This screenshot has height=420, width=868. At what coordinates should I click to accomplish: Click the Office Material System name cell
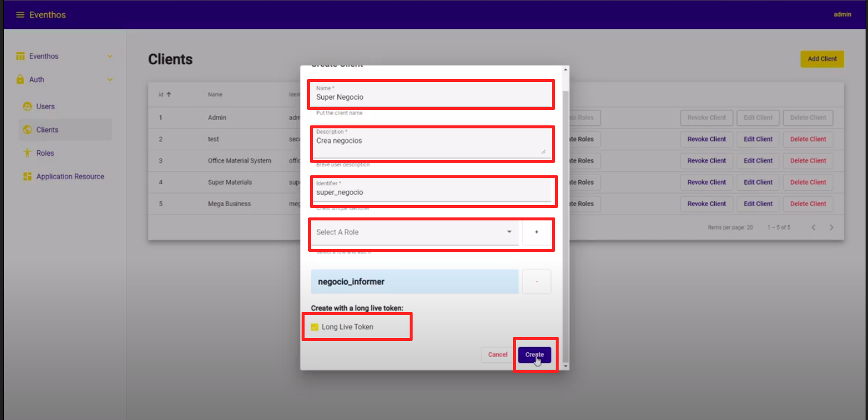pos(239,160)
